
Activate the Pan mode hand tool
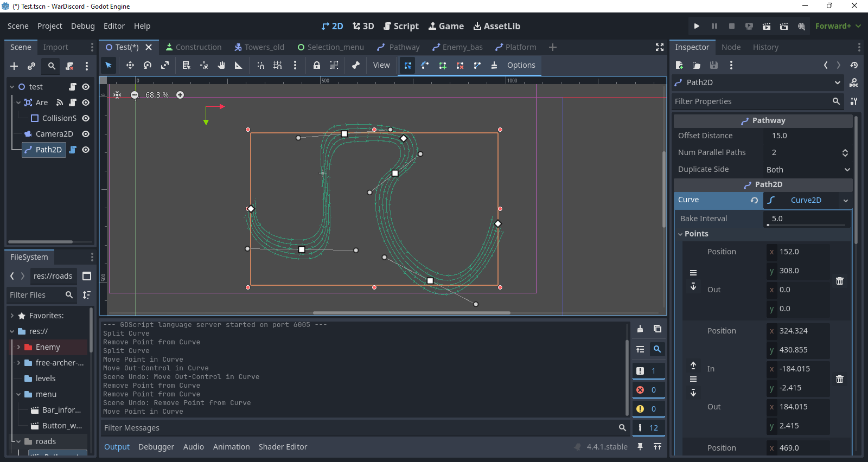pyautogui.click(x=221, y=65)
